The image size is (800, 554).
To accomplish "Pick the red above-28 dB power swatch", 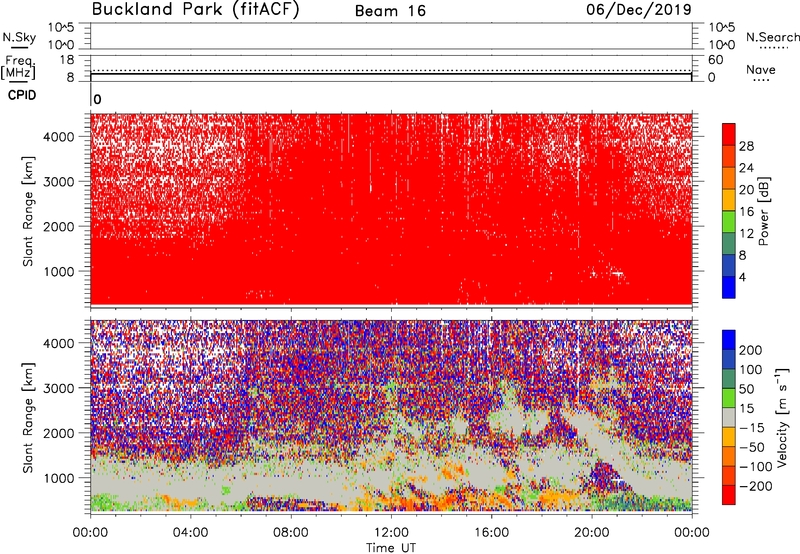I will [x=729, y=134].
